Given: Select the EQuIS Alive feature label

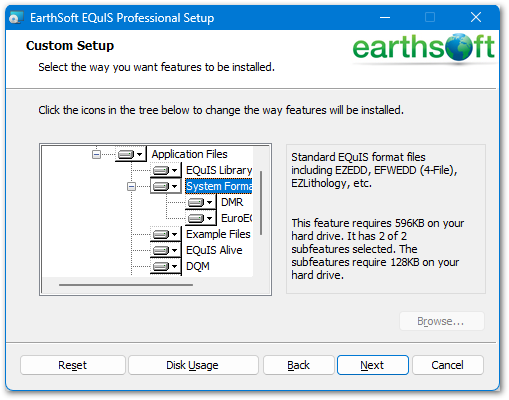Looking at the screenshot, I should [x=214, y=250].
